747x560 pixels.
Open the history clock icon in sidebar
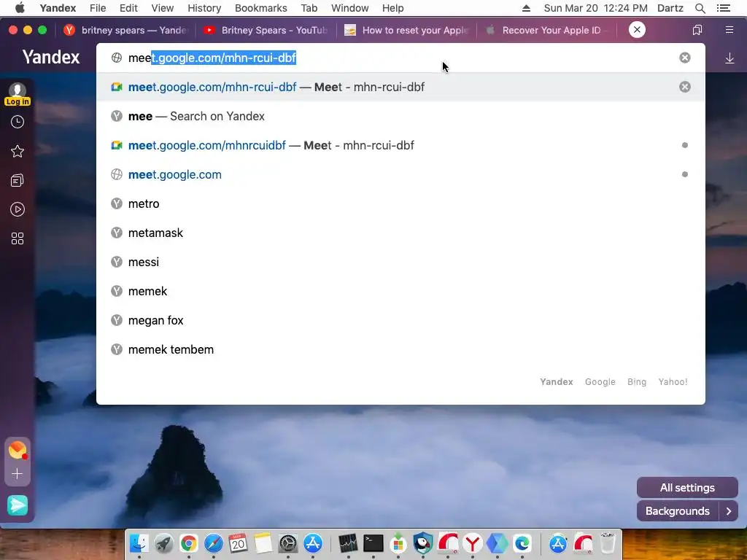coord(18,122)
